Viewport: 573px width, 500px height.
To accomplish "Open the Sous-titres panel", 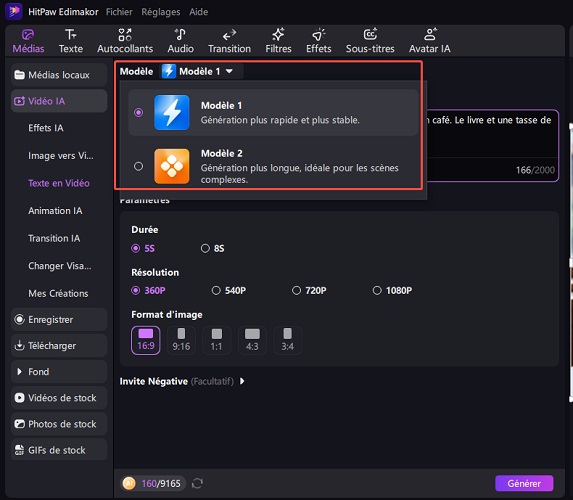I will [x=370, y=41].
